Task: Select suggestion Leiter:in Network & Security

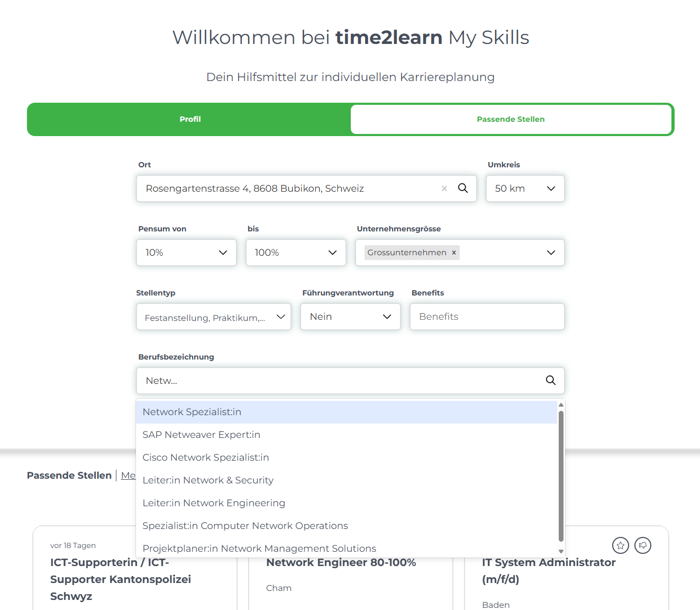Action: (347, 480)
